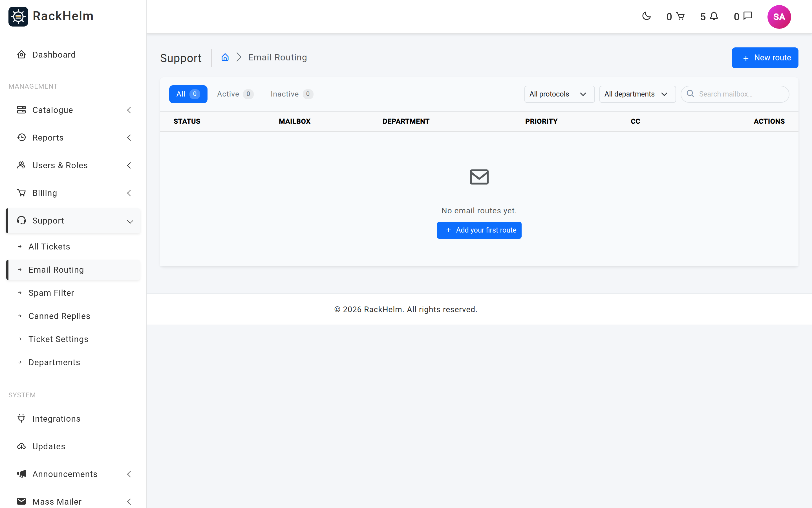
Task: Click the Catalogue server icon
Action: click(21, 110)
